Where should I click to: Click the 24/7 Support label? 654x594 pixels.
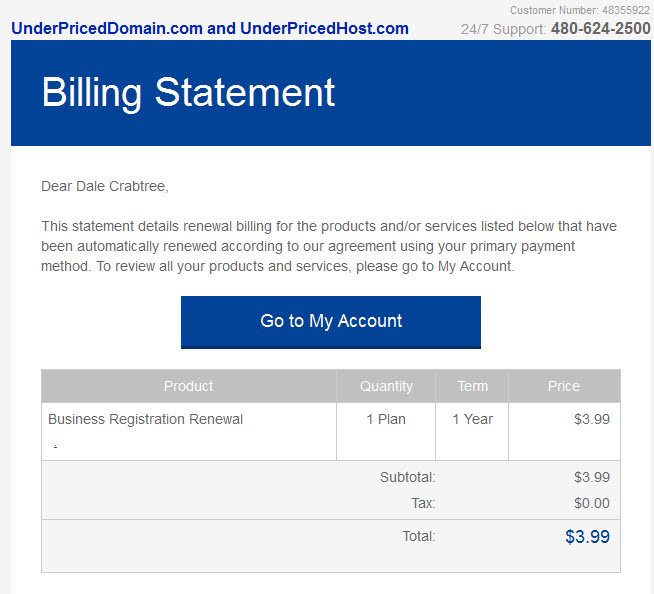pos(503,29)
